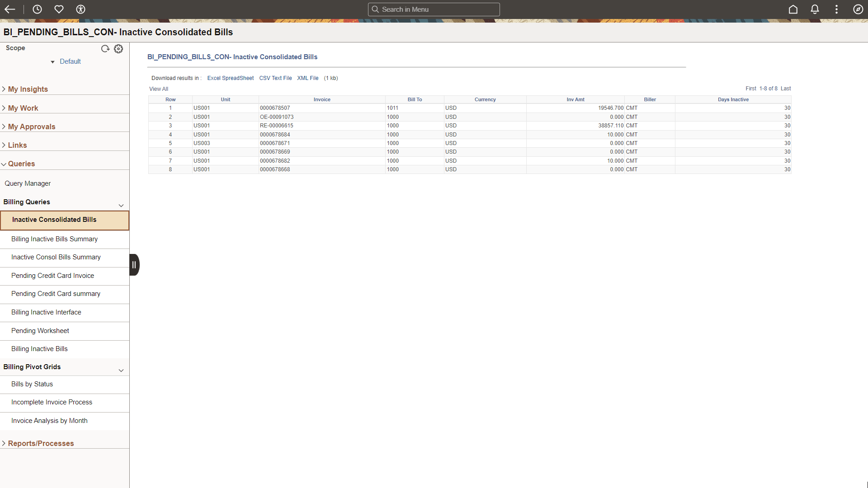868x488 pixels.
Task: Open recently visited items using the clock icon
Action: click(x=37, y=9)
